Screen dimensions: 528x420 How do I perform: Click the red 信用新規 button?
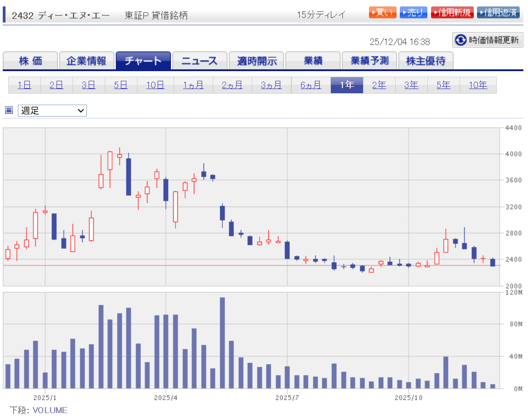click(452, 12)
